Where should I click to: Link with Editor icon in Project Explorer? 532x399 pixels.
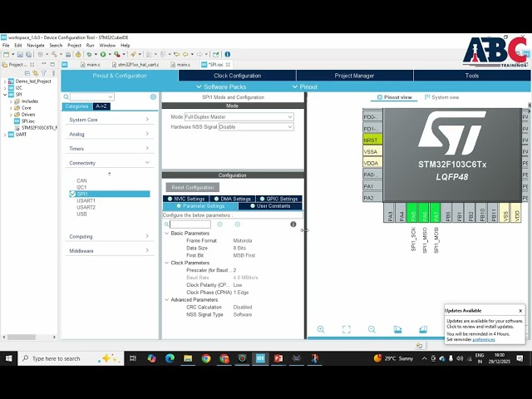pyautogui.click(x=35, y=73)
